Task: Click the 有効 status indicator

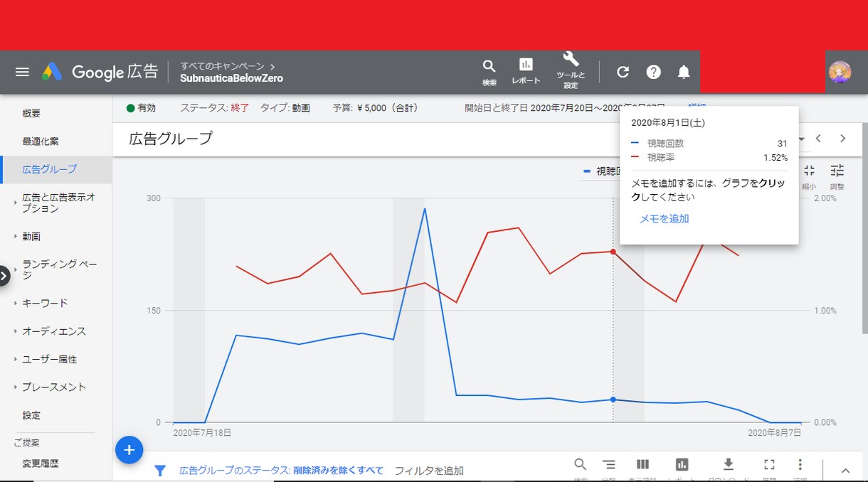Action: (x=141, y=108)
